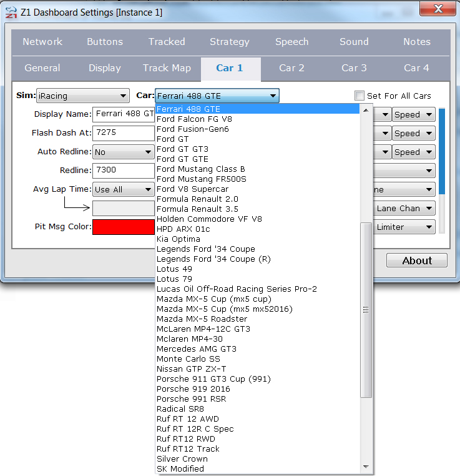Select Lotus 79 in the list

click(x=257, y=279)
